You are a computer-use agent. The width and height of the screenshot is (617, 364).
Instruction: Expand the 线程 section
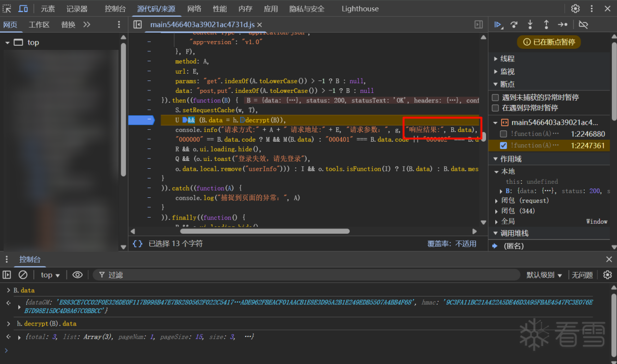495,59
